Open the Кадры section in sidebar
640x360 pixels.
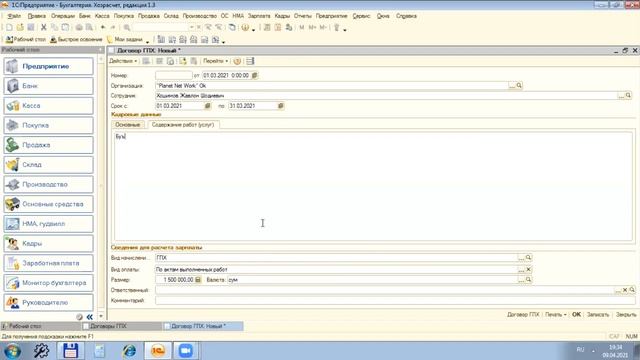[x=49, y=243]
